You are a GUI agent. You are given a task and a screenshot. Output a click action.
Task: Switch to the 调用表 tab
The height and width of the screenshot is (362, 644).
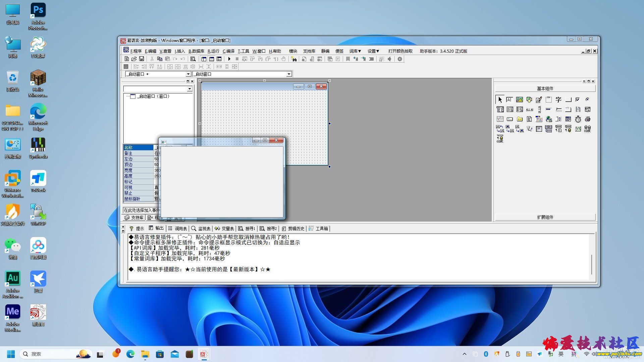(x=178, y=229)
